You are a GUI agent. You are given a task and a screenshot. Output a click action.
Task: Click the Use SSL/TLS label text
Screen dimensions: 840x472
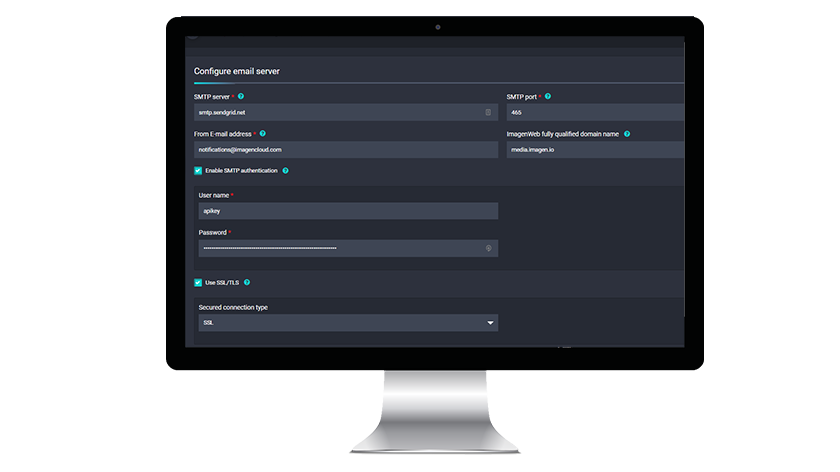pos(222,282)
